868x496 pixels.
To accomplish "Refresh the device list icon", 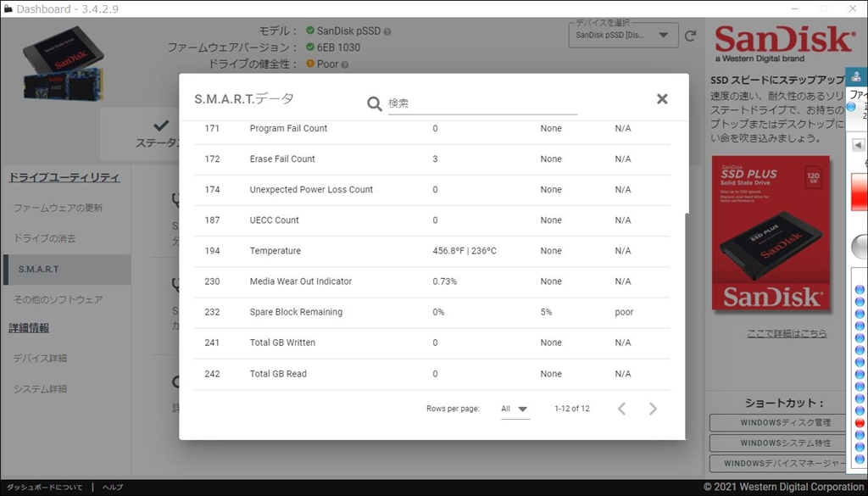I will 690,36.
